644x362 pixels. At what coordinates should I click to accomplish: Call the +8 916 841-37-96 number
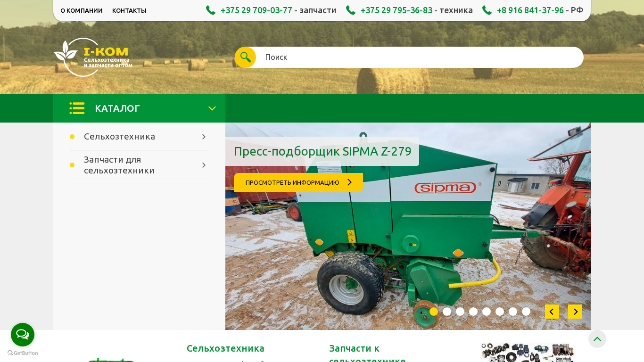530,10
